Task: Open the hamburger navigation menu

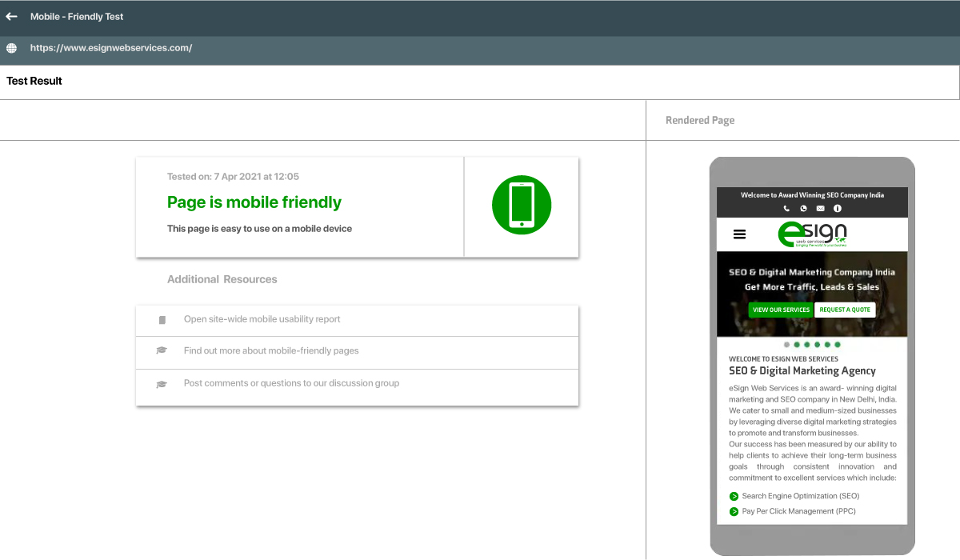Action: pos(739,234)
